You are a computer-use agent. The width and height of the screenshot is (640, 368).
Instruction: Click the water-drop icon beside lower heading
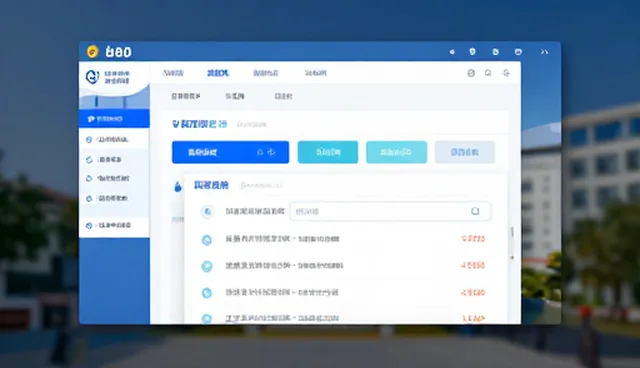(178, 186)
